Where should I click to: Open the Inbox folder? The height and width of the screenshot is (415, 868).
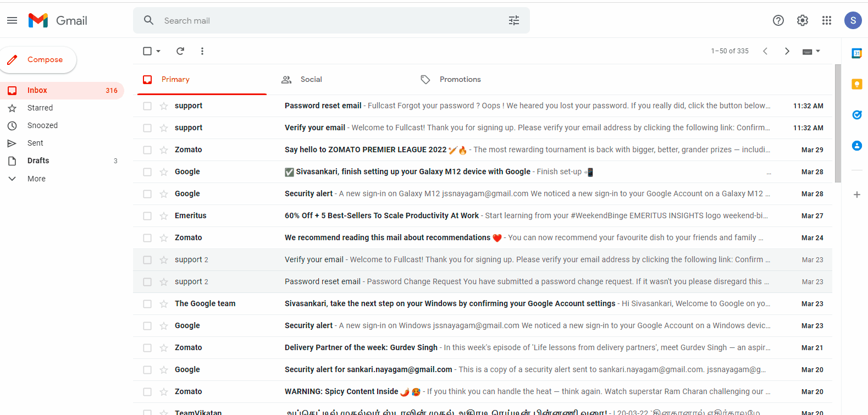pyautogui.click(x=62, y=90)
